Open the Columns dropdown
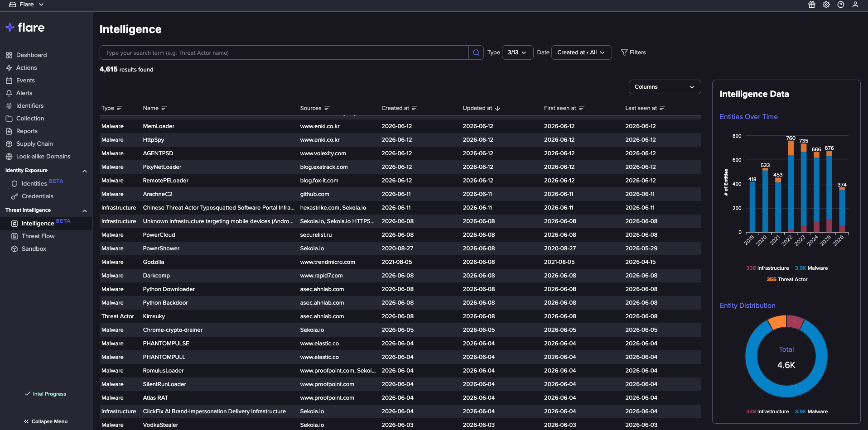The image size is (868, 430). pyautogui.click(x=665, y=87)
